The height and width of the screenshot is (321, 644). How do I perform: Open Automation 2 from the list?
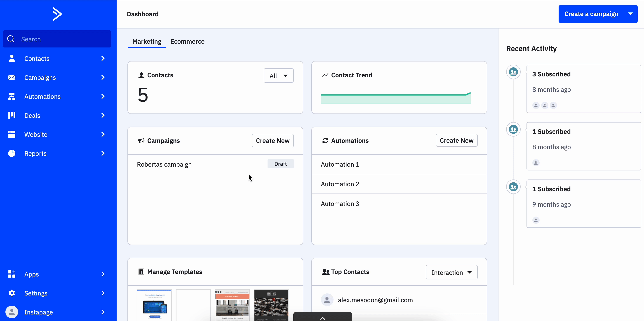340,184
